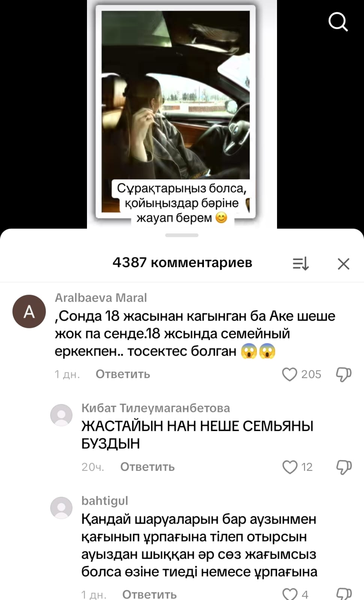
Task: Open search with the magnifier icon
Action: 338,22
